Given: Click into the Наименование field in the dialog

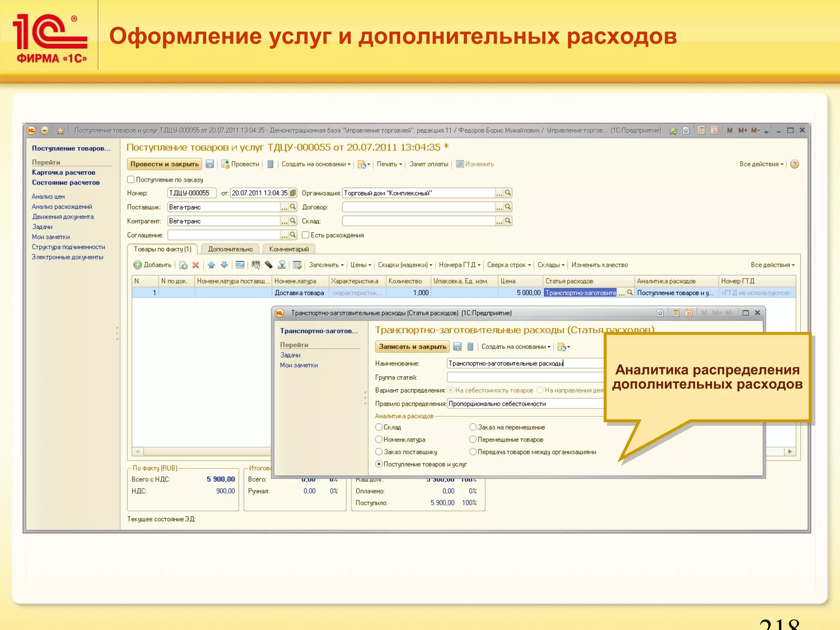Looking at the screenshot, I should tap(525, 363).
